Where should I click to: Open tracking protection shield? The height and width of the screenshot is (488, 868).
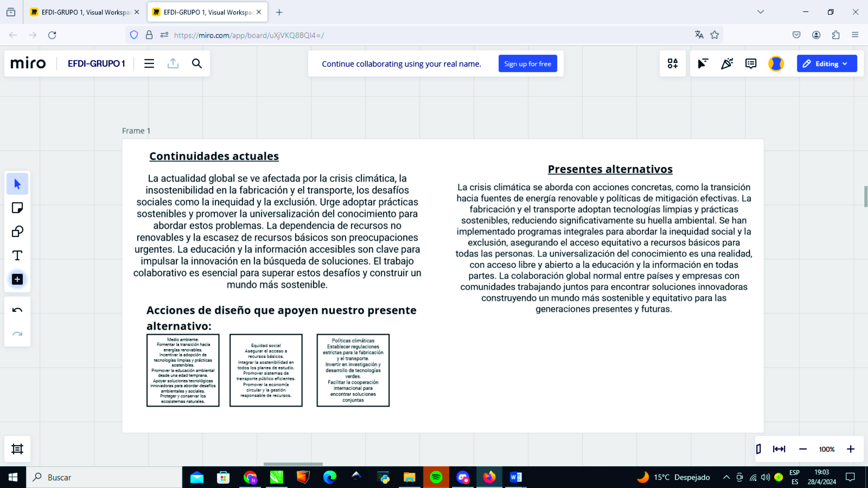click(134, 35)
